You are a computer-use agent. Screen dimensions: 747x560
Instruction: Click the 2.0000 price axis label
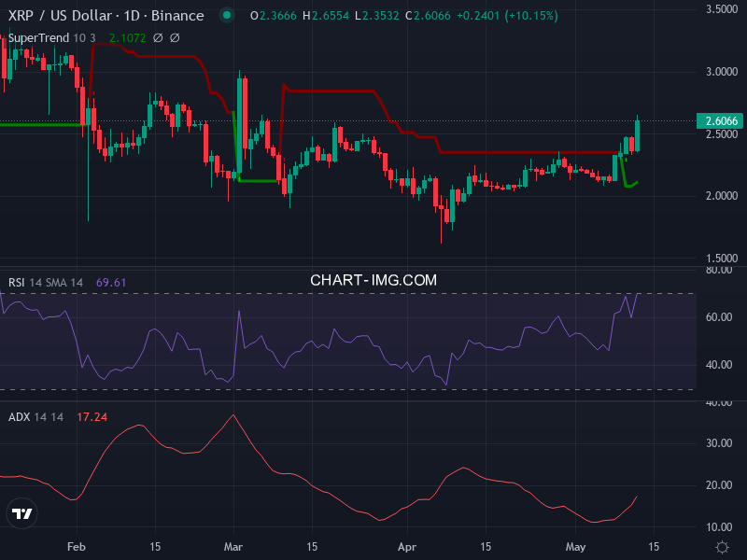click(x=722, y=196)
